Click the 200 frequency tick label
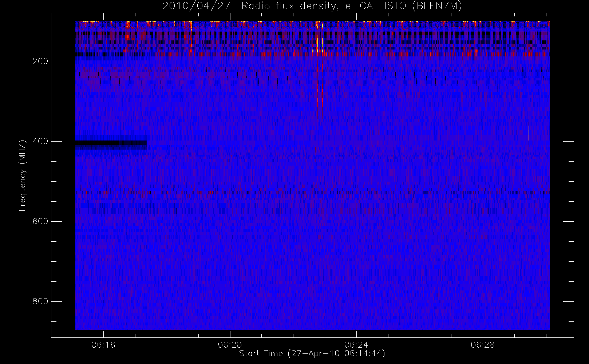The image size is (589, 364). coord(40,61)
